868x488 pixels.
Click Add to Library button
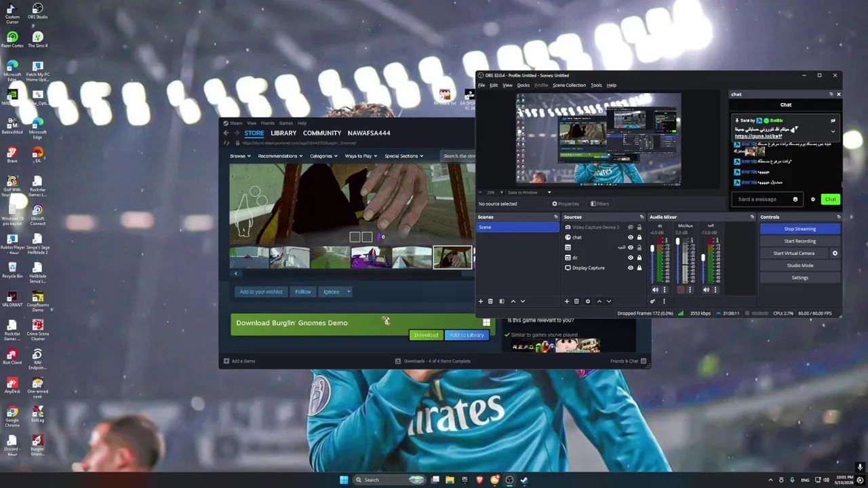(467, 335)
